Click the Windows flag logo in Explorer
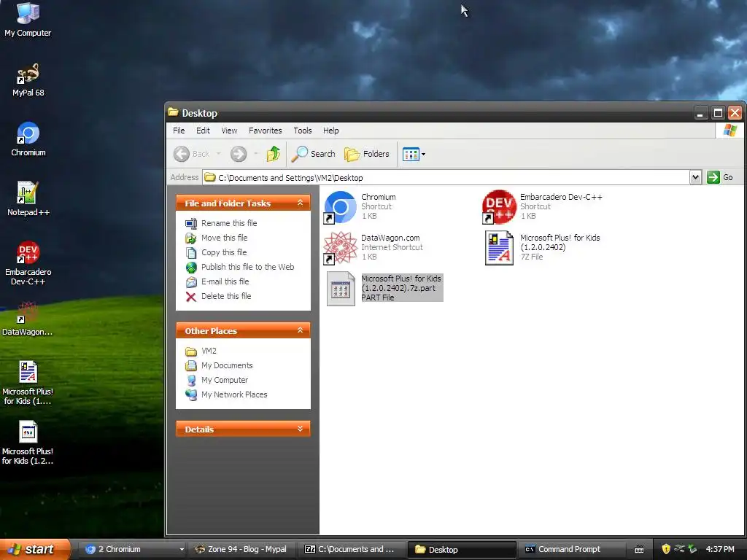Viewport: 747px width, 560px height. pos(729,131)
